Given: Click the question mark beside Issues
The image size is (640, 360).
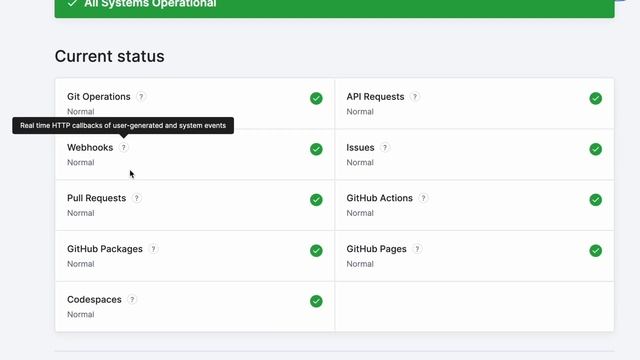Looking at the screenshot, I should 384,147.
